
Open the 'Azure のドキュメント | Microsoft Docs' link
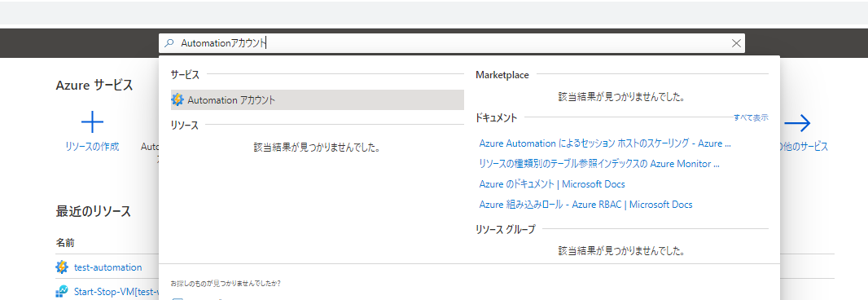tap(552, 183)
